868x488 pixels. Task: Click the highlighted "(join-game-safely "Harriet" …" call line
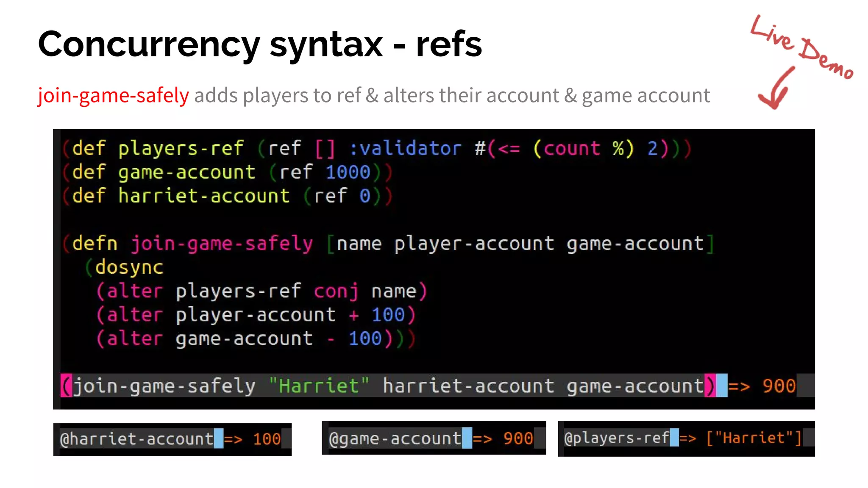pos(389,385)
